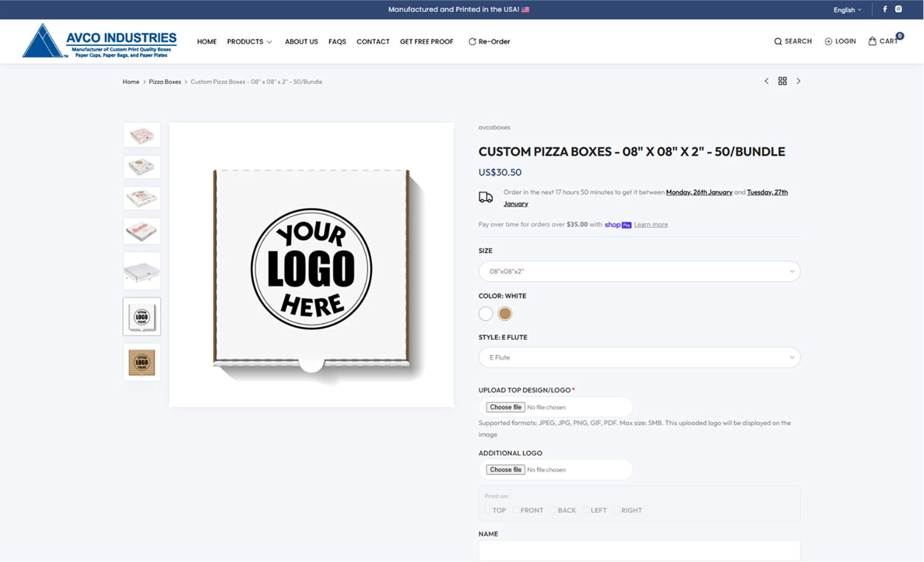The width and height of the screenshot is (924, 562).
Task: Expand the English language selector
Action: click(x=846, y=9)
